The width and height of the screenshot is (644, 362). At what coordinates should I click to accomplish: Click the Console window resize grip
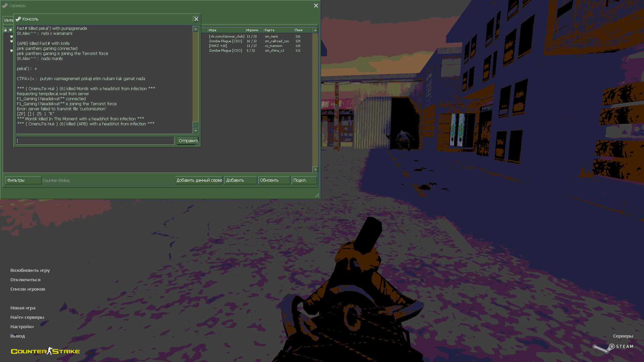pos(197,143)
